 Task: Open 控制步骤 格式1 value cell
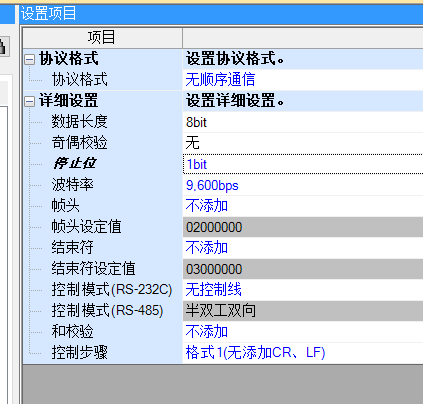pyautogui.click(x=303, y=353)
